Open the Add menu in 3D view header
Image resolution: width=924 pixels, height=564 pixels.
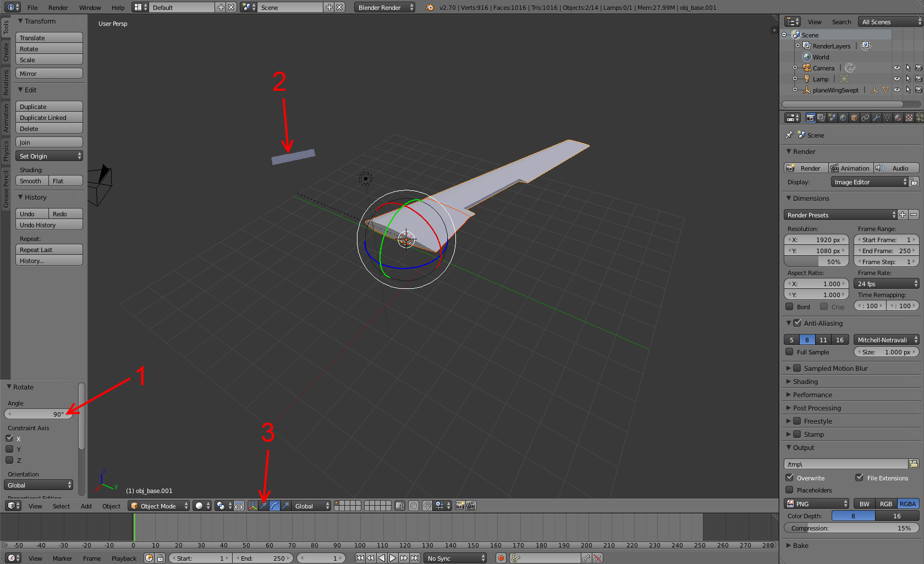pos(86,506)
